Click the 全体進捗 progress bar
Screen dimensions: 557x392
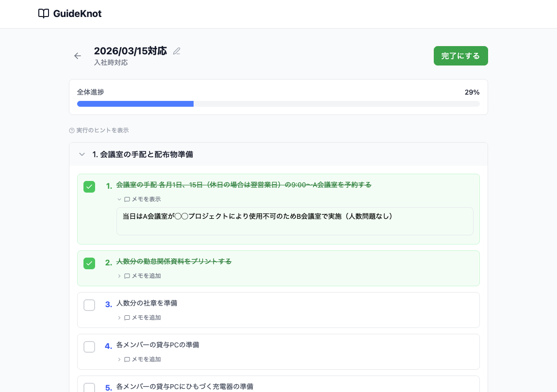(x=278, y=104)
